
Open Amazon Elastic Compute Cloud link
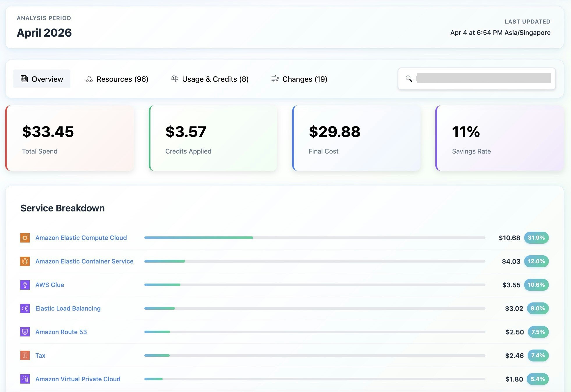pos(81,238)
